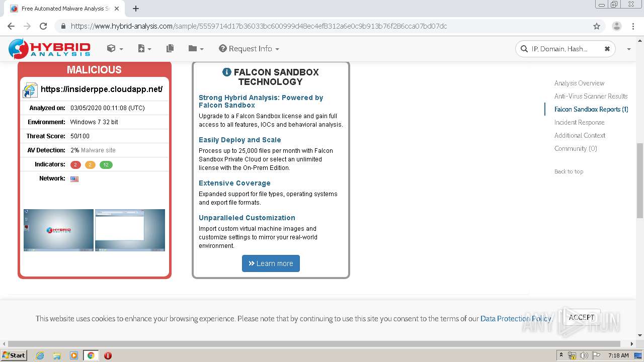Click the Easily Deploy and Scale heading

pyautogui.click(x=240, y=140)
